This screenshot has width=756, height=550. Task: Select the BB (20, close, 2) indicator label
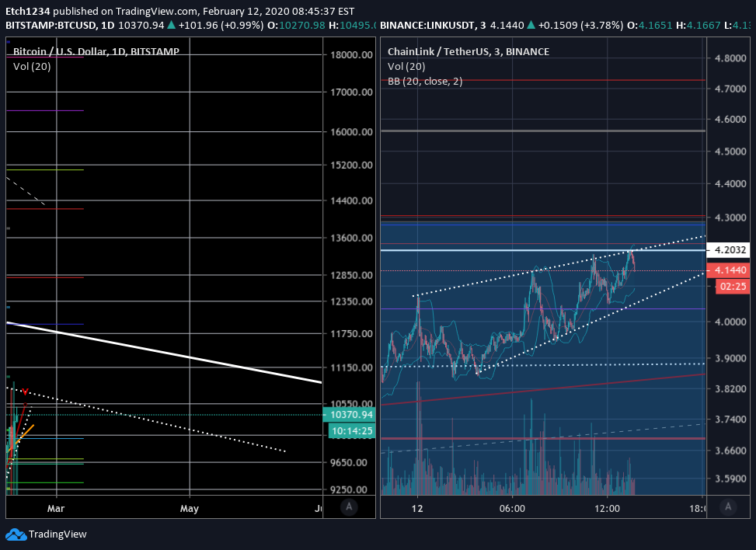[x=425, y=82]
